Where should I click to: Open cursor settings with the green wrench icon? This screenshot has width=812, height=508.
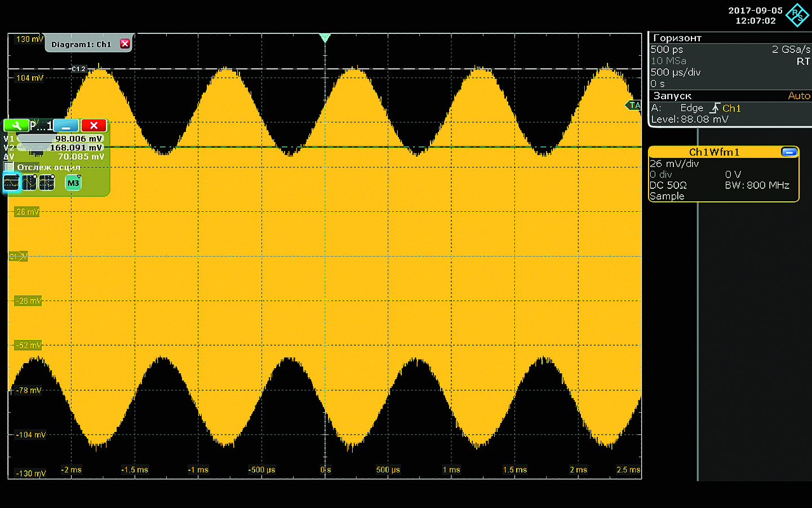[x=16, y=126]
